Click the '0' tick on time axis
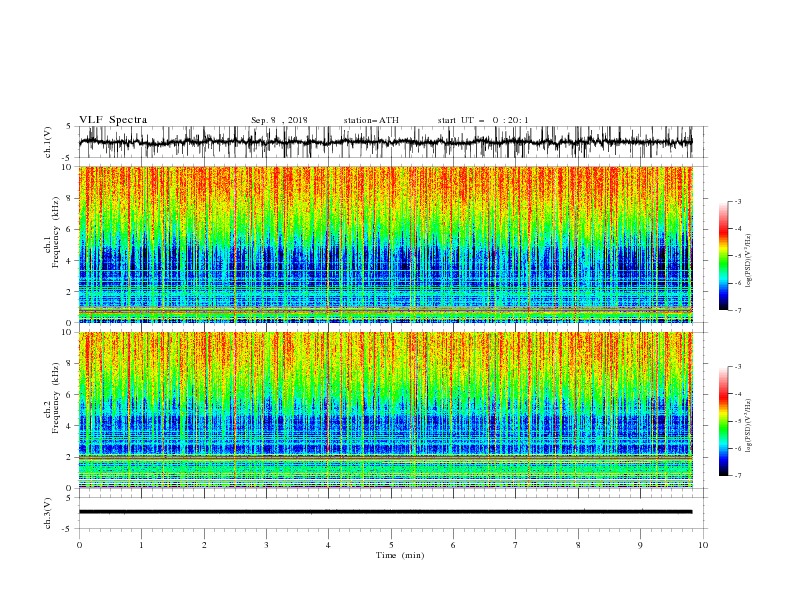Viewport: 792px width, 612px height. coord(79,545)
